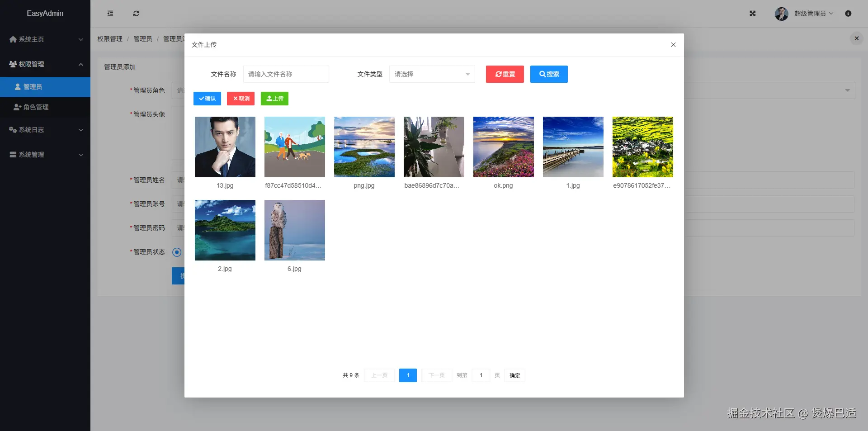The height and width of the screenshot is (431, 868).
Task: Expand the 系统管理 sidebar menu chevron
Action: [81, 155]
